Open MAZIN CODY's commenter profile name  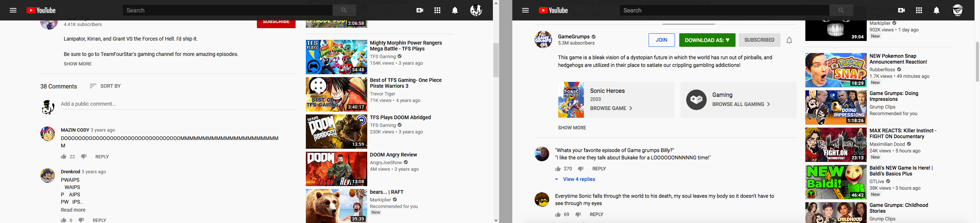[75, 130]
